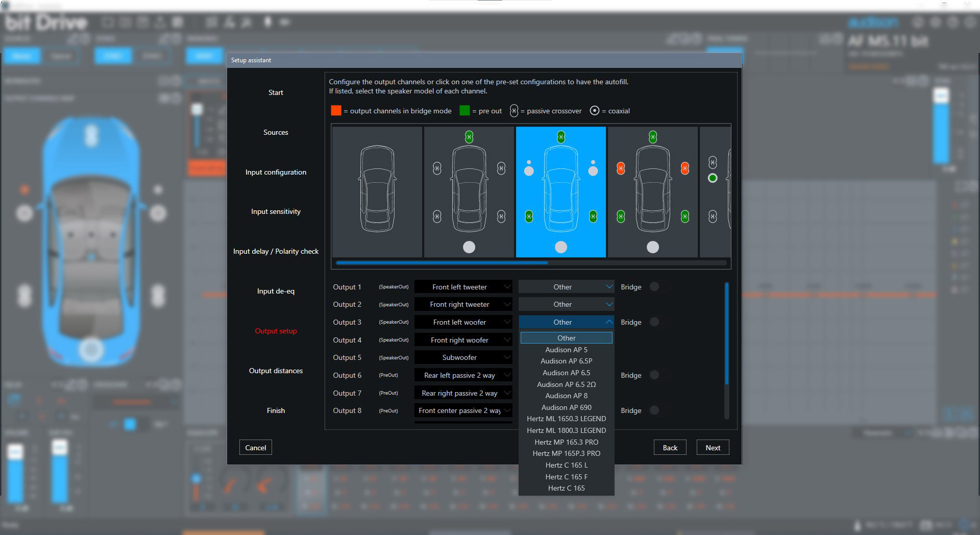Click the orange front right bridged speaker icon
Viewport: 980px width, 535px height.
685,168
